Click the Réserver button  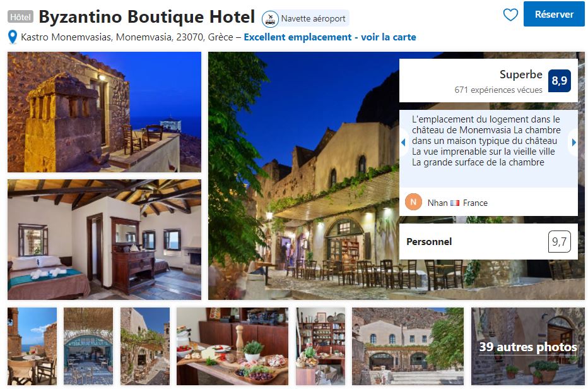pos(553,15)
